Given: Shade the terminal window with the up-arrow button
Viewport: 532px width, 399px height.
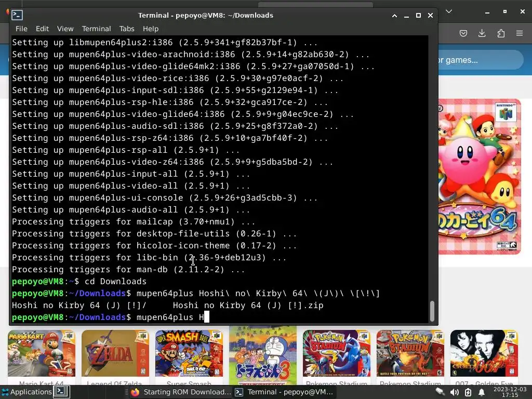Looking at the screenshot, I should pyautogui.click(x=395, y=16).
